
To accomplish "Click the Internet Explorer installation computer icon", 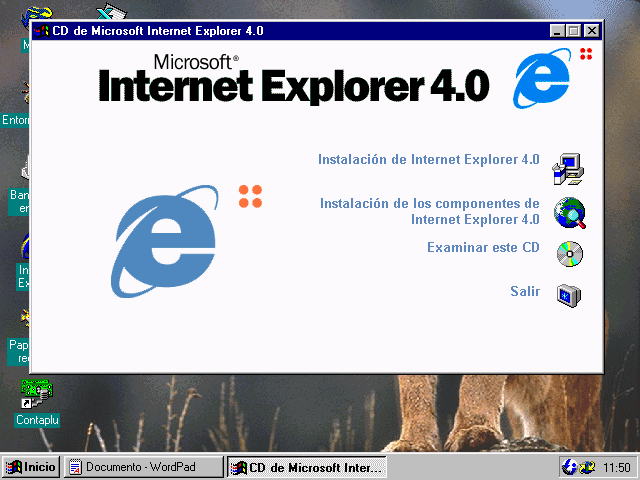I will coord(568,169).
